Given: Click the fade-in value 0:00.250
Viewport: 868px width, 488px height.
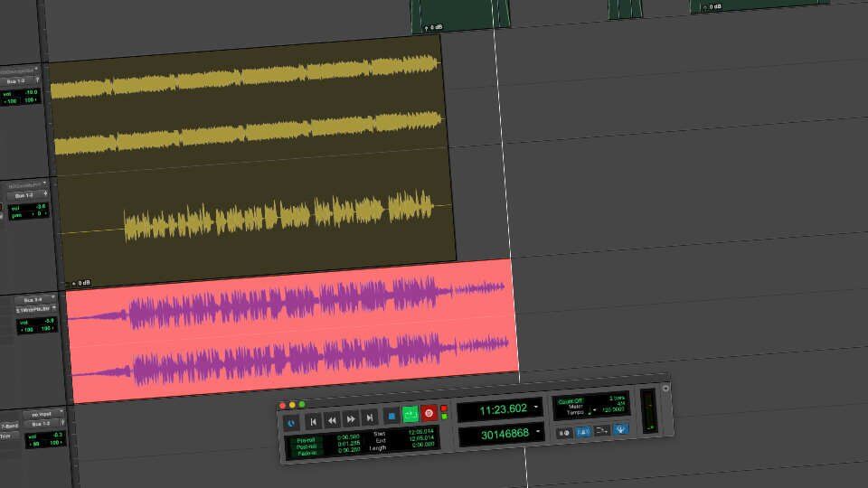Looking at the screenshot, I should [349, 450].
